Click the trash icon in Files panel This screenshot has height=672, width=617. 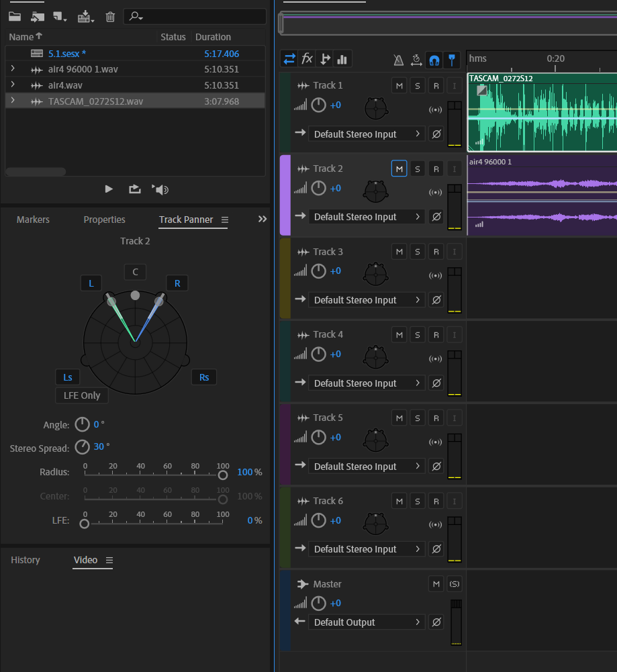(x=111, y=17)
